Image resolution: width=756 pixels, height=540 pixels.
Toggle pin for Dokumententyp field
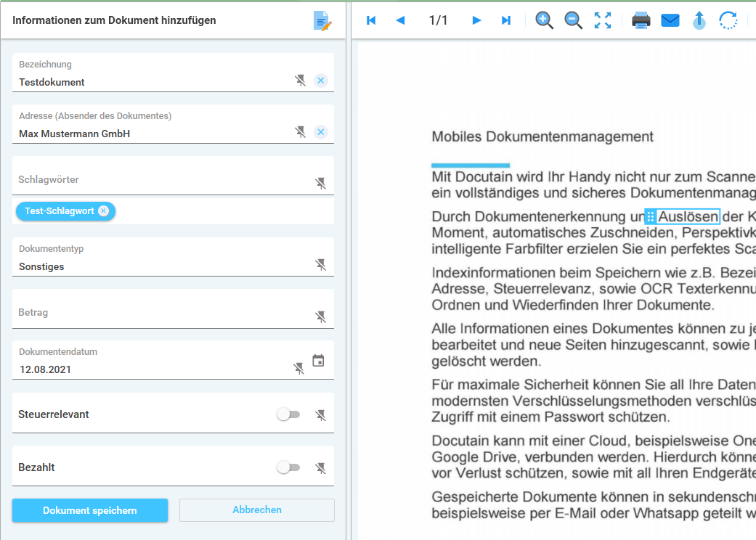tap(320, 264)
